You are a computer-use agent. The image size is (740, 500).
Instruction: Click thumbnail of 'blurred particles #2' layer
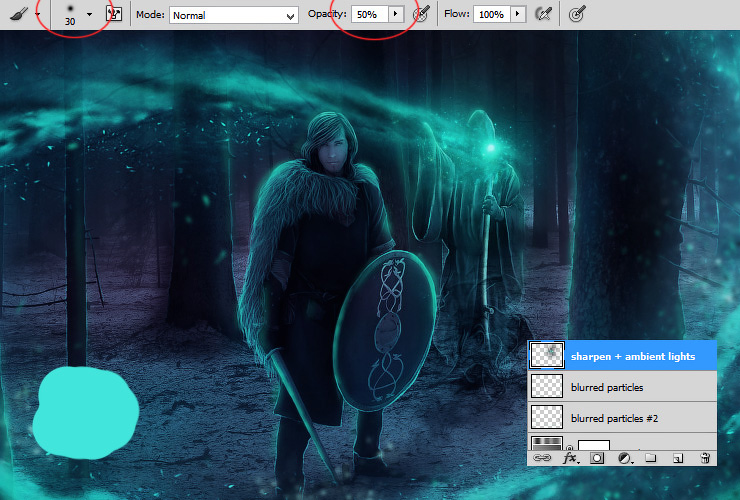pos(547,417)
